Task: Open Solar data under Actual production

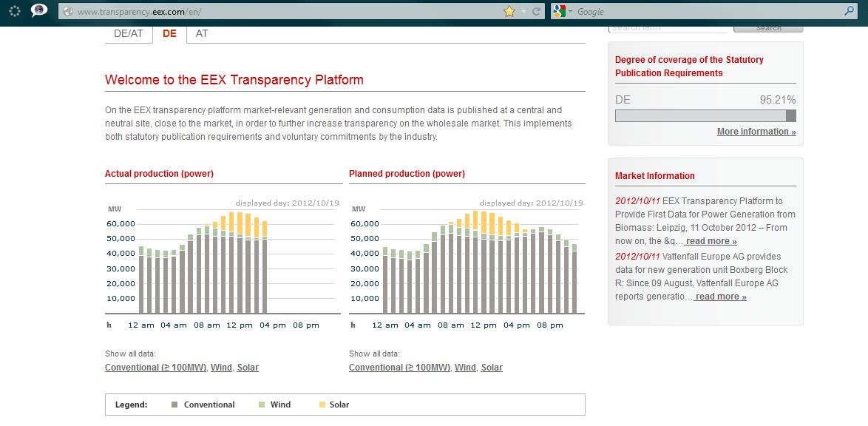Action: coord(248,368)
